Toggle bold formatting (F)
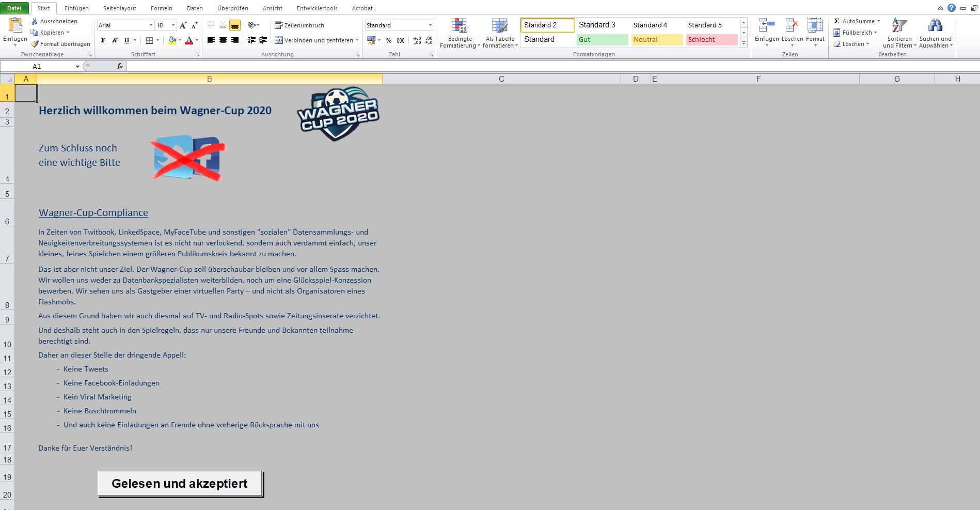Screen dimensions: 980x510 103,40
